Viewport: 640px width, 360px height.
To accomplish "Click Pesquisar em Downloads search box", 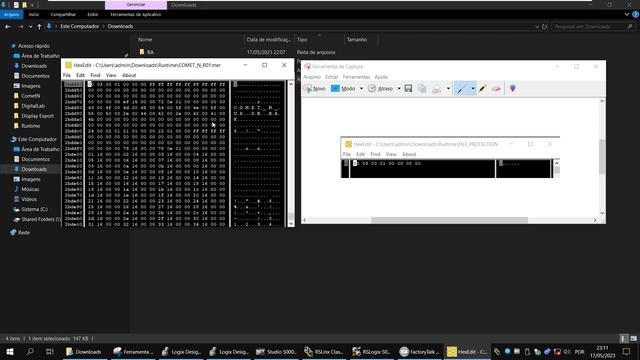I will pyautogui.click(x=593, y=27).
